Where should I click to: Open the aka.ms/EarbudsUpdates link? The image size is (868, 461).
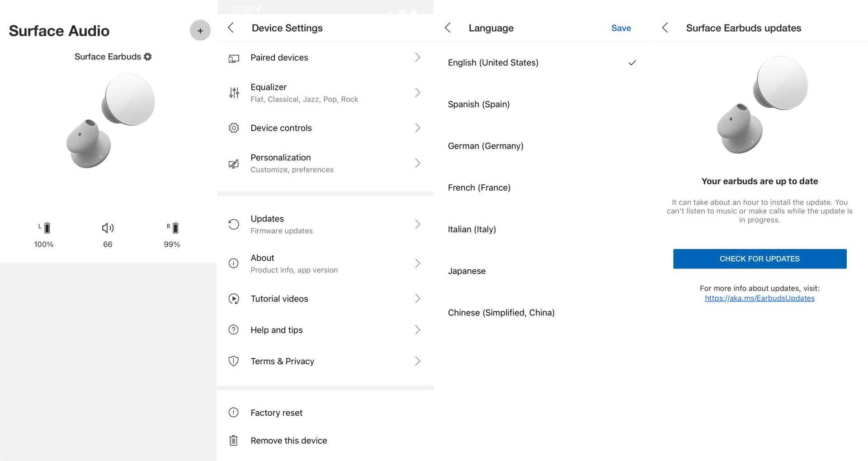click(759, 298)
